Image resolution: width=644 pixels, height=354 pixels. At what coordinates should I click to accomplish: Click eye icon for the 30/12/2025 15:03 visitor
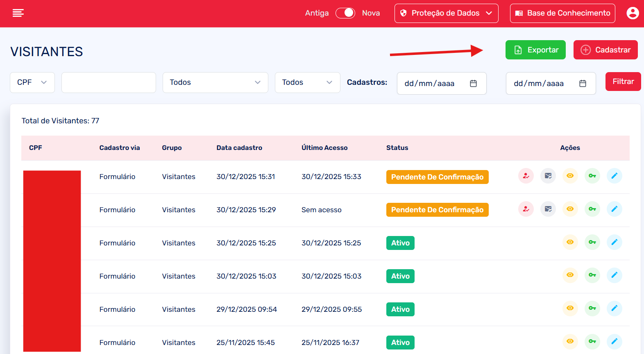[x=570, y=275]
